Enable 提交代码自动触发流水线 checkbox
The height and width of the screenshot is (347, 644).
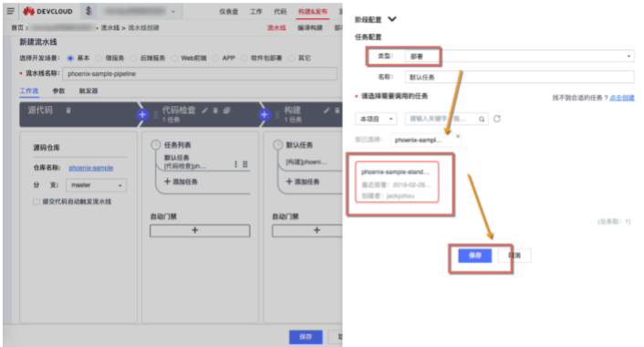[x=36, y=202]
